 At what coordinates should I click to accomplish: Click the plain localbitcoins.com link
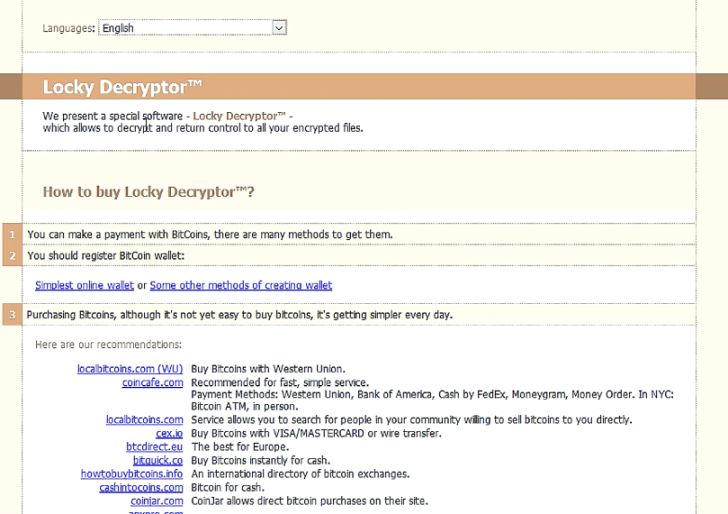point(144,420)
